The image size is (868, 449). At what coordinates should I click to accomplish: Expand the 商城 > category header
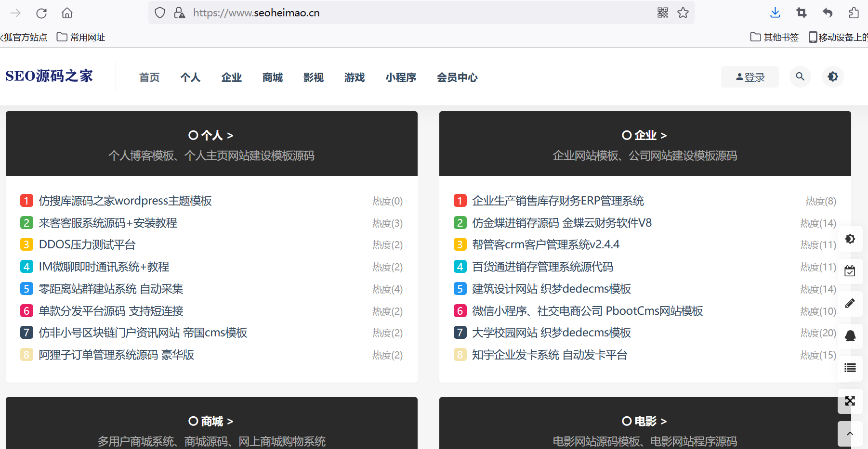211,421
